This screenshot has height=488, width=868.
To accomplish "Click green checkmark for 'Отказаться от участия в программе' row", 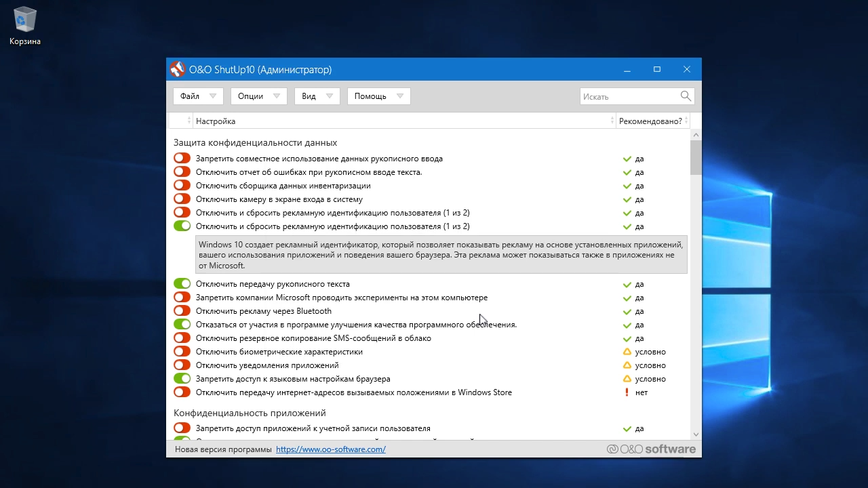I will click(x=627, y=325).
